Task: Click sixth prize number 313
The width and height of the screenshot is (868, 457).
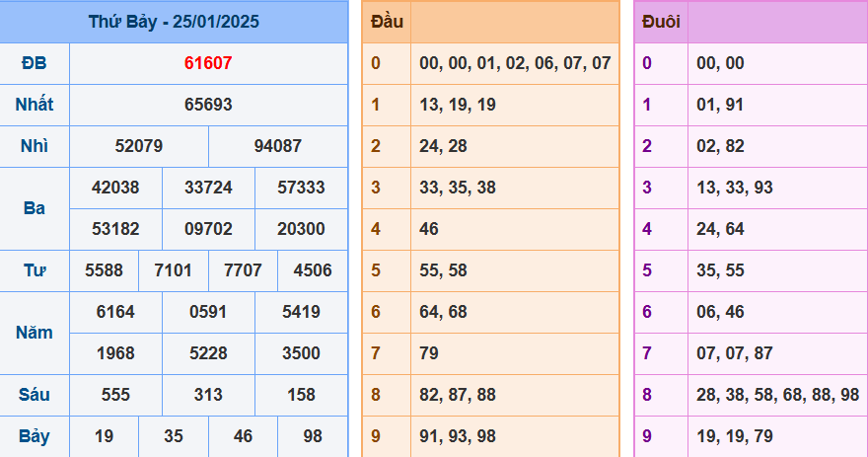Action: tap(208, 395)
